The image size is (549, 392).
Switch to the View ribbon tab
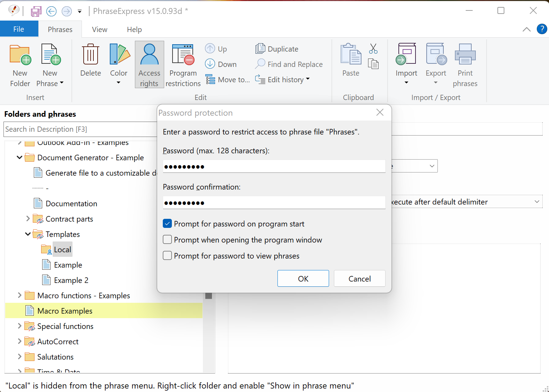[x=100, y=29]
